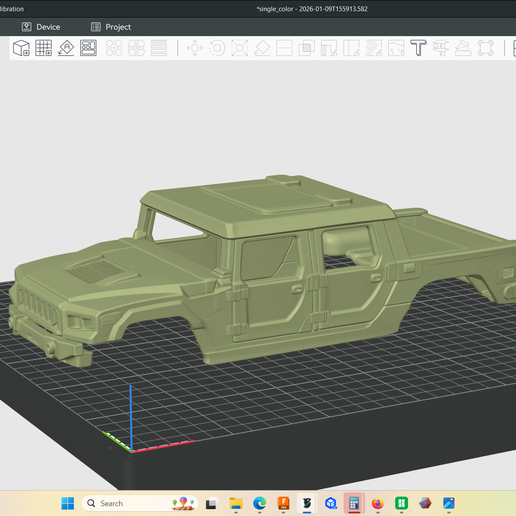The width and height of the screenshot is (516, 516).
Task: Open Microsoft Edge from the taskbar
Action: (260, 503)
